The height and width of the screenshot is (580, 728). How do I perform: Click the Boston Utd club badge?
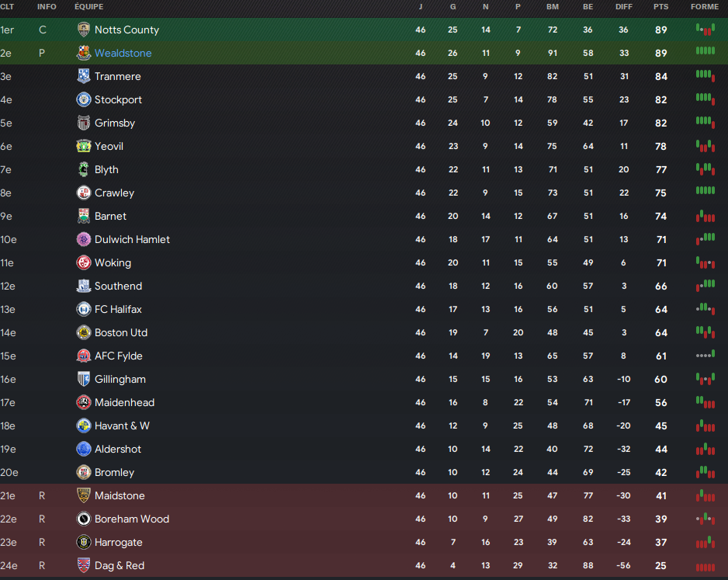click(x=84, y=332)
